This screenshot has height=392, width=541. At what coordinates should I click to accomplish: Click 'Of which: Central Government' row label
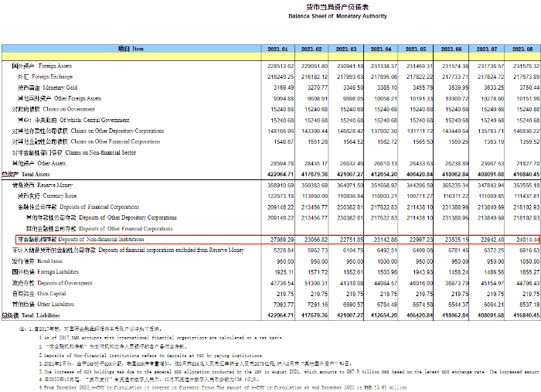point(94,120)
